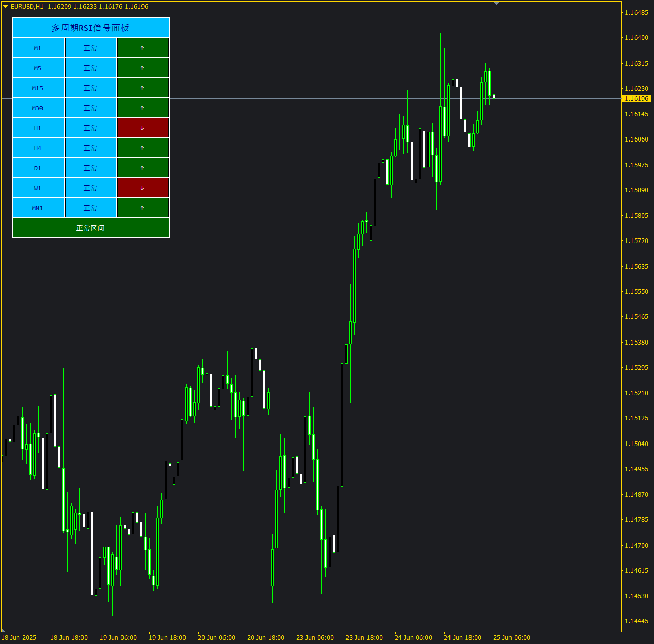Click the green up arrow in H4 row
Screen dimensions: 654x644
click(143, 148)
